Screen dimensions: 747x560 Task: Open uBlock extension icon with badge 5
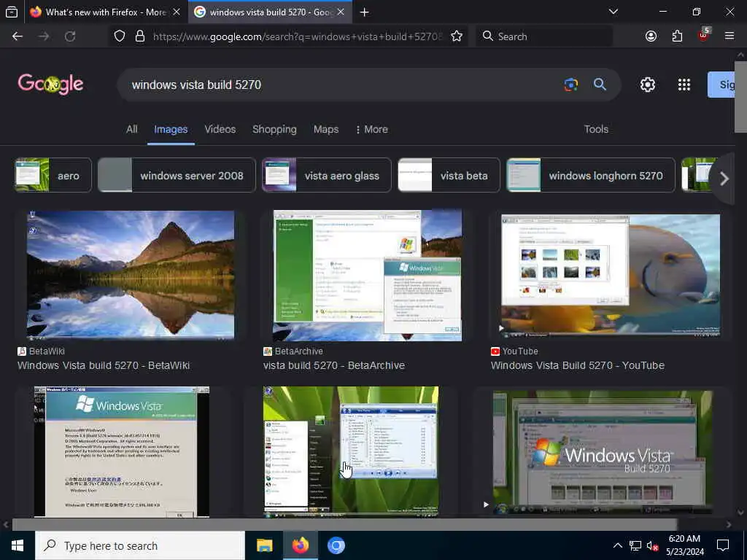click(x=704, y=35)
